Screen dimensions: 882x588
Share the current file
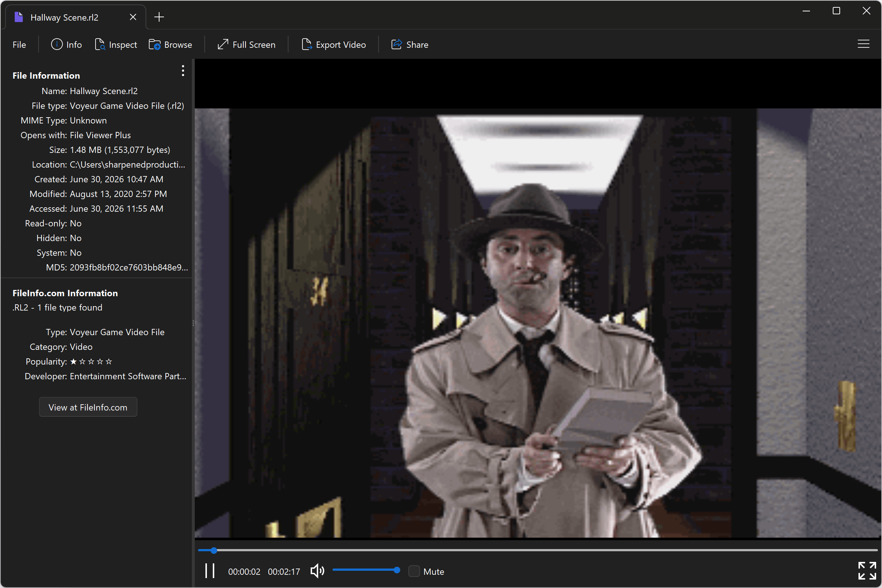pyautogui.click(x=409, y=44)
